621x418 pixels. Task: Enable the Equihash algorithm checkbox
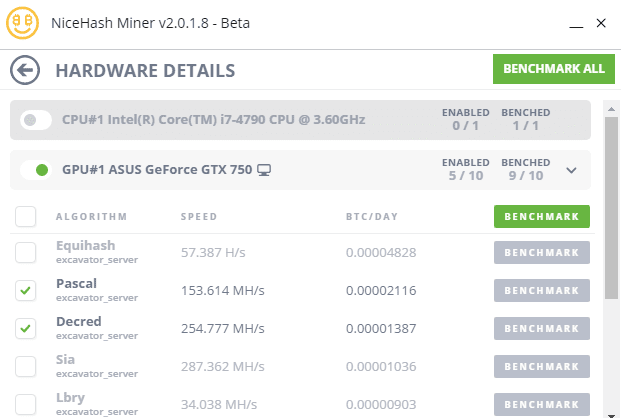[x=25, y=252]
